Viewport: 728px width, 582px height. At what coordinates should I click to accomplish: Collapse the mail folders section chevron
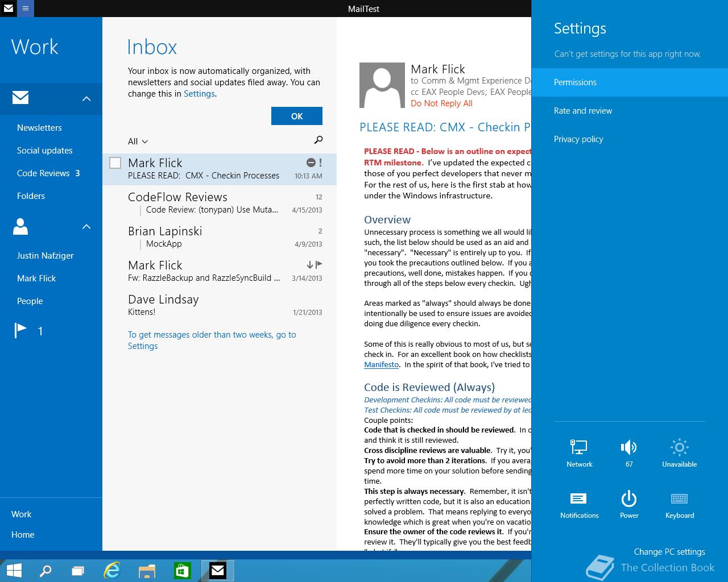click(x=86, y=98)
